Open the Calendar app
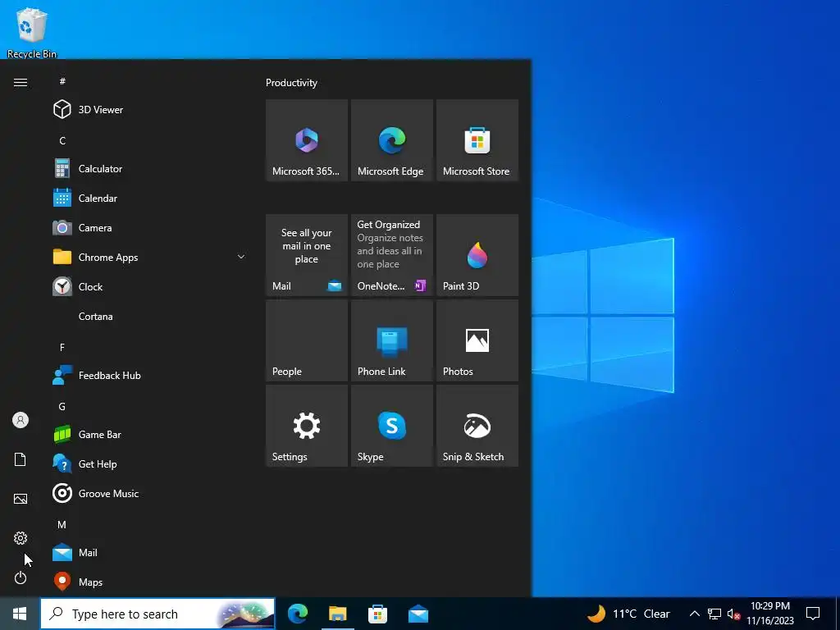The height and width of the screenshot is (630, 840). click(x=148, y=199)
